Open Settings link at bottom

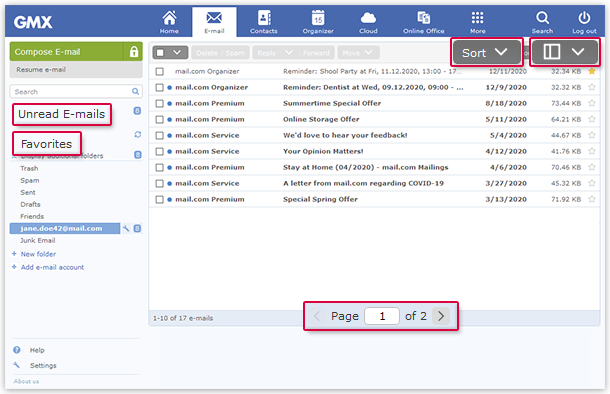pyautogui.click(x=43, y=366)
